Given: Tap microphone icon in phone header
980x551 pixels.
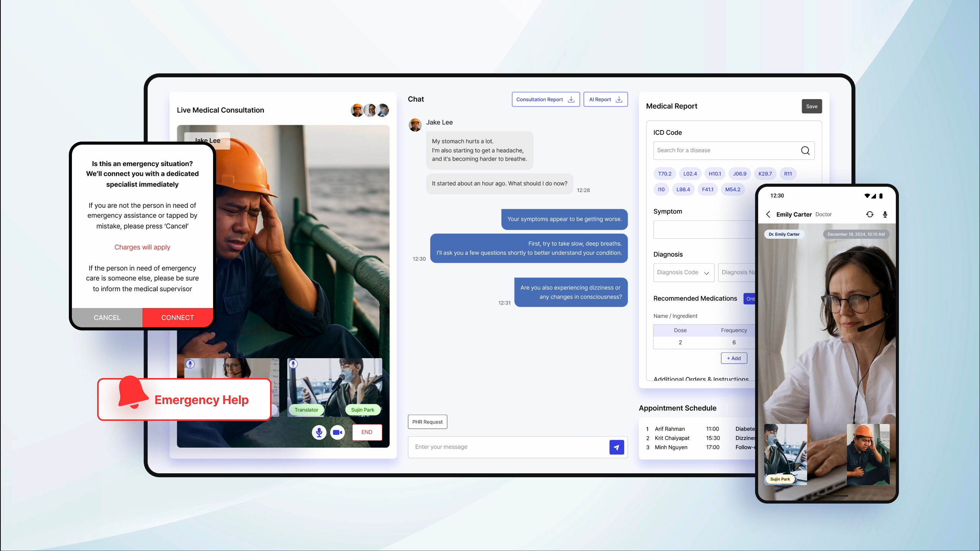Looking at the screenshot, I should [885, 214].
